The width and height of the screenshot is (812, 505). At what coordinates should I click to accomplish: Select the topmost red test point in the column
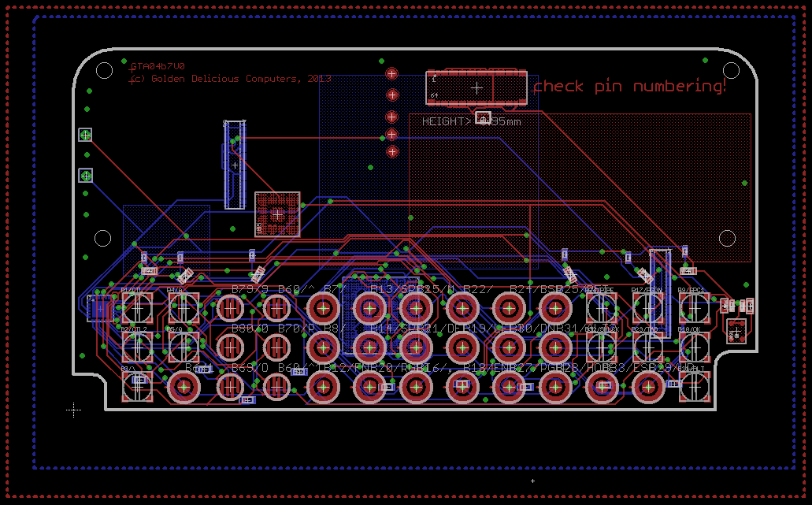(391, 73)
